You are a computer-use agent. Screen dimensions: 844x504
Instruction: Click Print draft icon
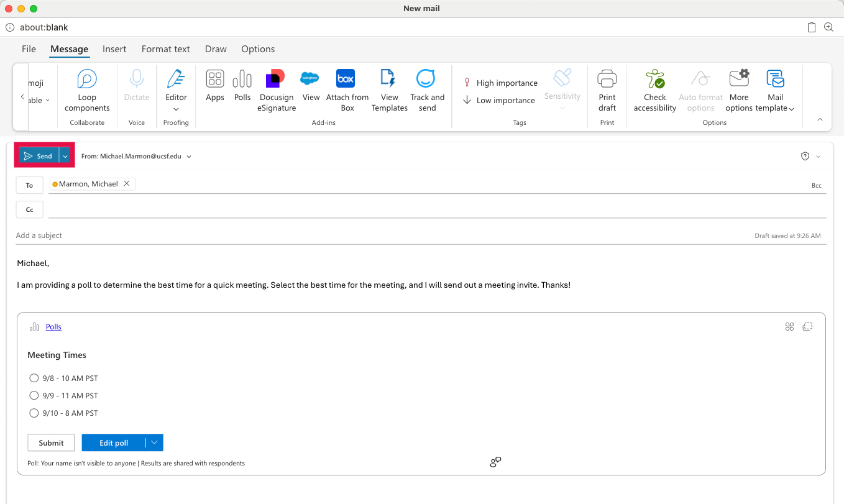(x=607, y=79)
